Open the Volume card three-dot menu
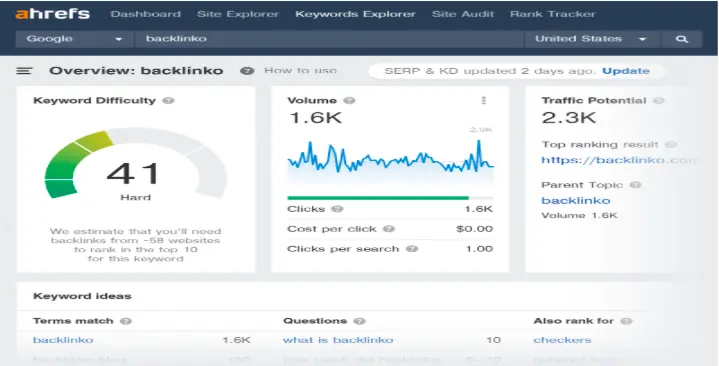 point(483,100)
